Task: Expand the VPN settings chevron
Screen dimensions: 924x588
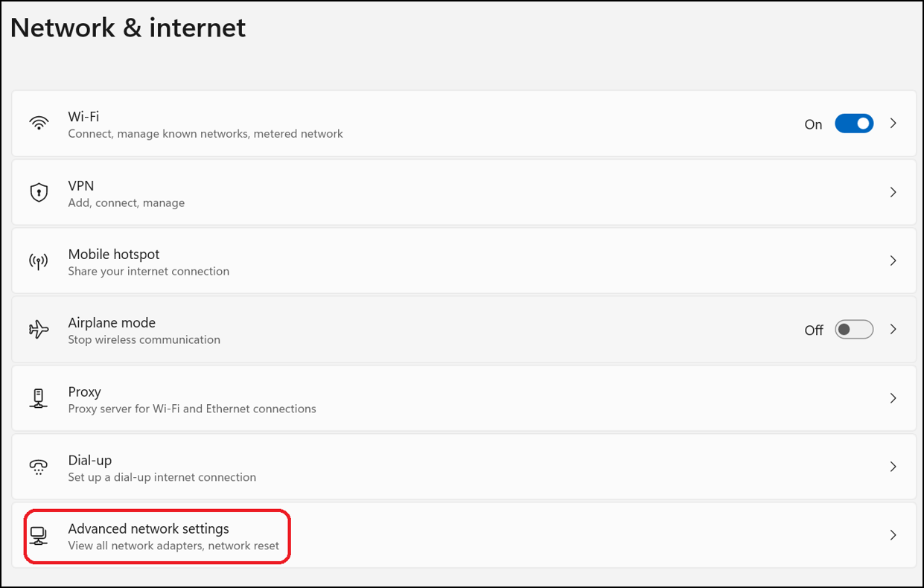Action: 893,192
